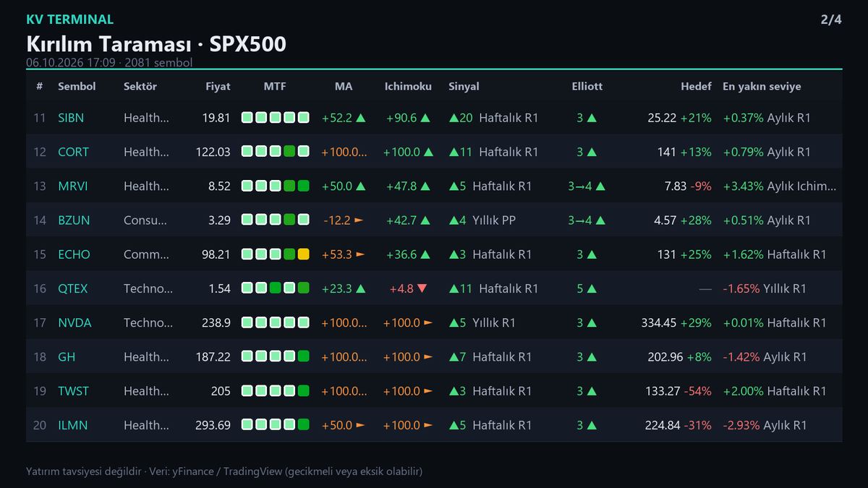Image resolution: width=868 pixels, height=488 pixels.
Task: Click the Elliott 3→4 arrow in BZUN row
Action: pyautogui.click(x=587, y=221)
